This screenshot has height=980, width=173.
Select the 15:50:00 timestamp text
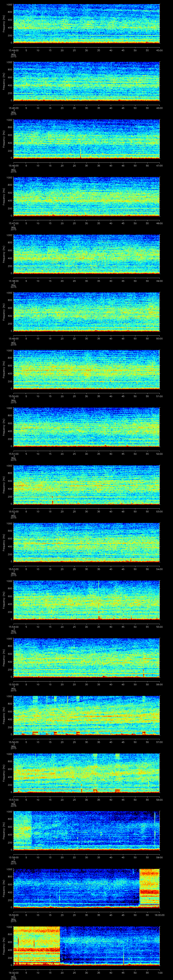[x=13, y=396]
